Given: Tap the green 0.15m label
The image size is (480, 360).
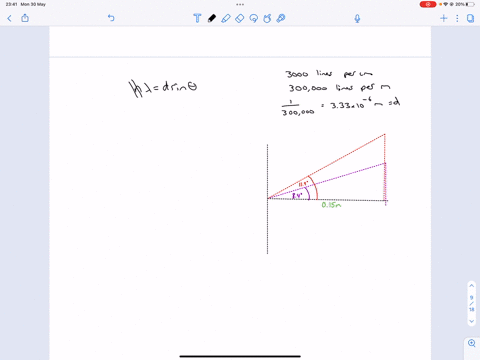Looking at the screenshot, I should pos(331,205).
